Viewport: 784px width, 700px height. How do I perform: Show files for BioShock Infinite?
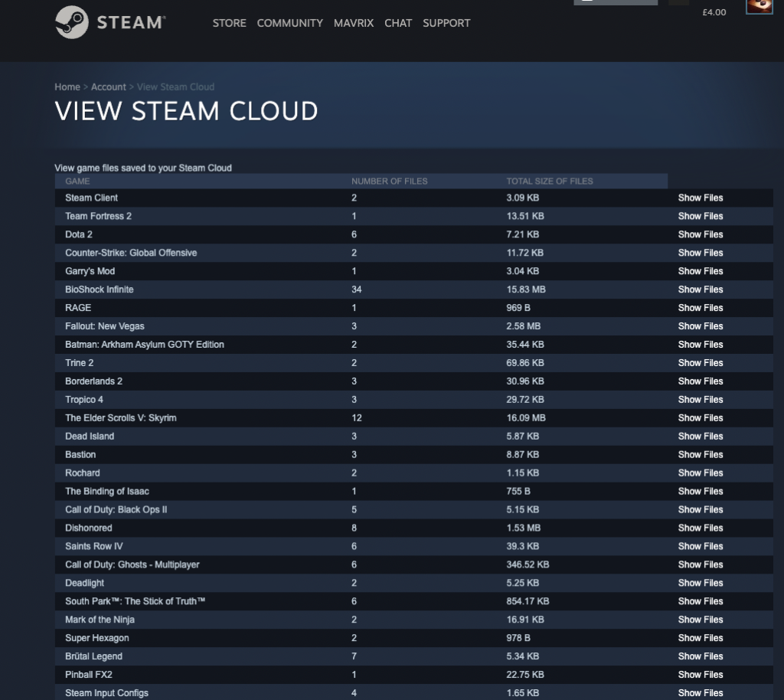(x=701, y=289)
